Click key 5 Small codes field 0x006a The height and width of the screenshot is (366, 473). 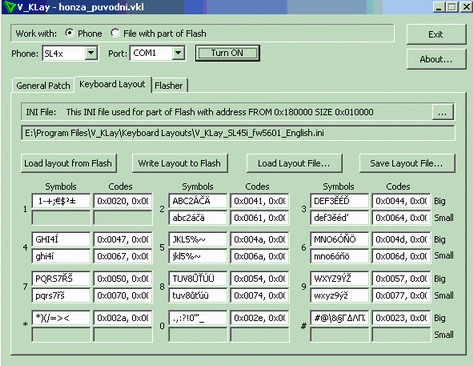[x=259, y=256]
